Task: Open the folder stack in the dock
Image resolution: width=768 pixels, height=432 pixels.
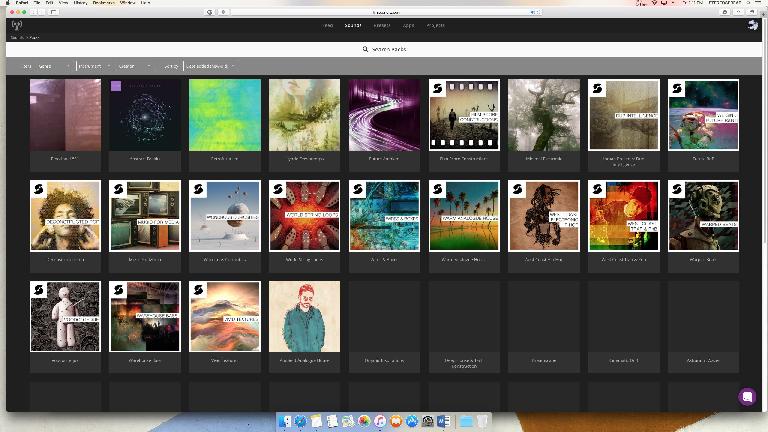Action: click(466, 421)
